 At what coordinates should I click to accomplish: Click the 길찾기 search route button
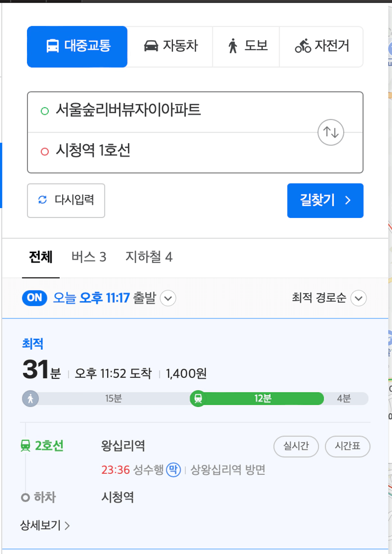click(325, 200)
